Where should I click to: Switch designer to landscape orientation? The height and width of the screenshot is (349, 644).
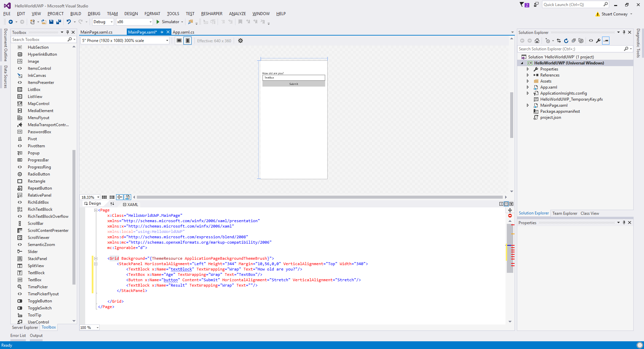[x=179, y=41]
